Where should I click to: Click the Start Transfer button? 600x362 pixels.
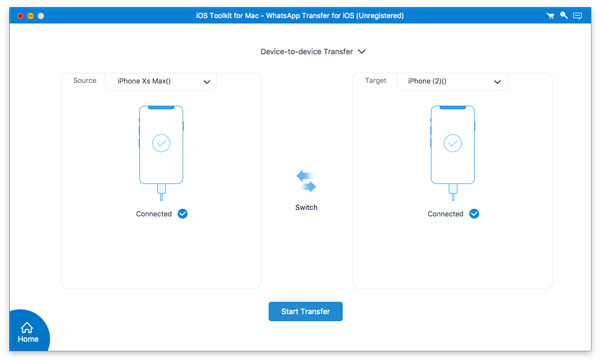click(x=305, y=311)
